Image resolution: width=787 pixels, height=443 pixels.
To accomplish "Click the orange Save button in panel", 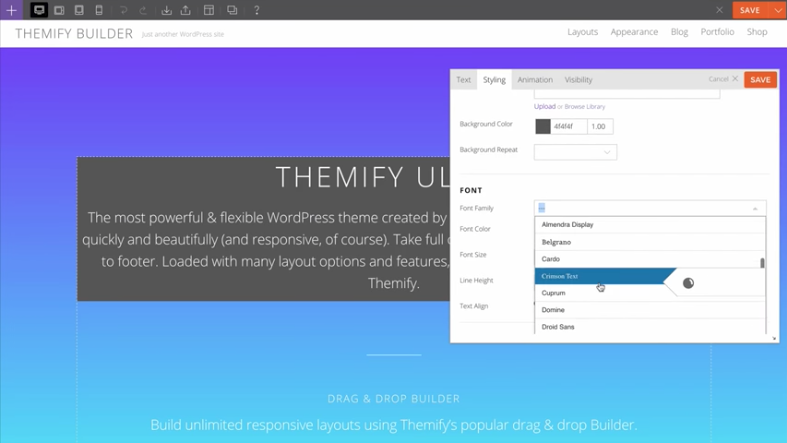I will pos(760,80).
